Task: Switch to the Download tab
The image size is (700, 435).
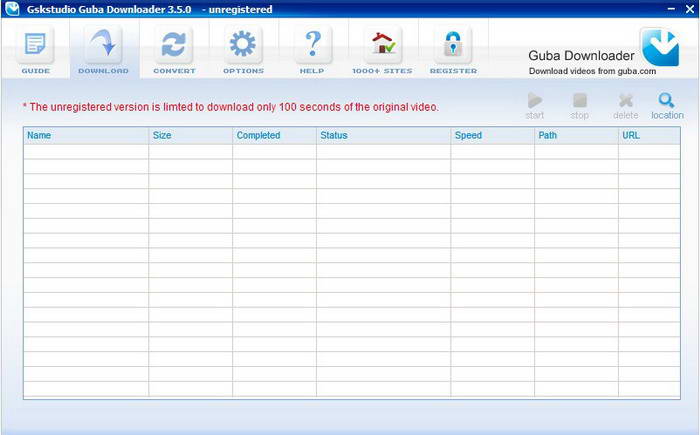Action: click(x=104, y=50)
